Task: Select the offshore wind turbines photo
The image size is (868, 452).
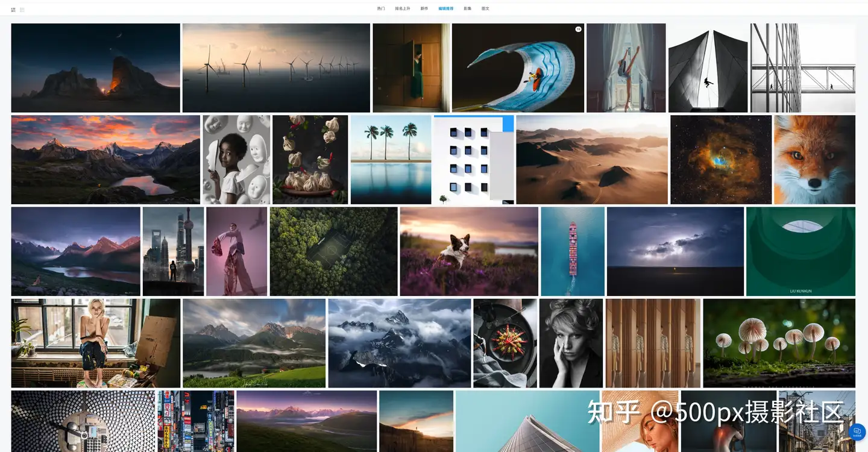Action: click(x=275, y=67)
